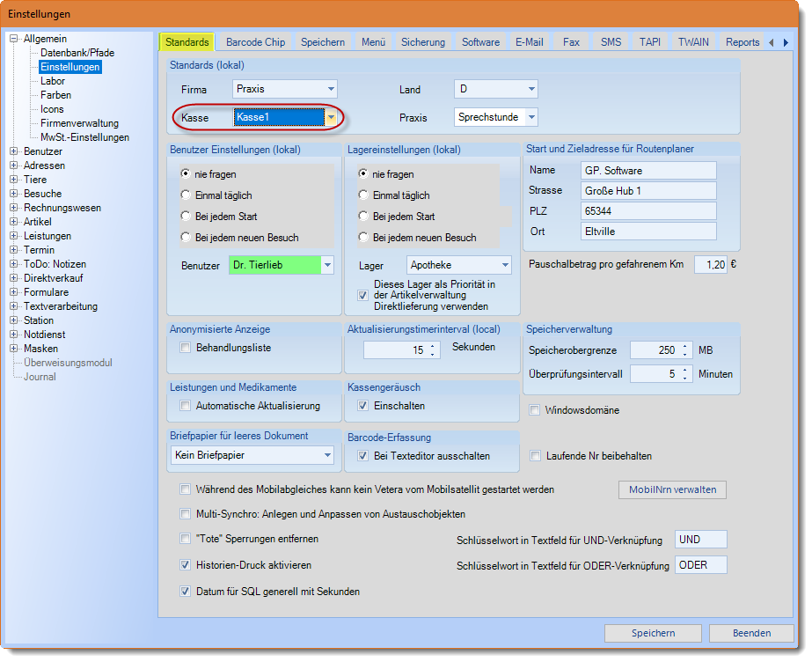Collapse the Allgemein tree node

14,39
